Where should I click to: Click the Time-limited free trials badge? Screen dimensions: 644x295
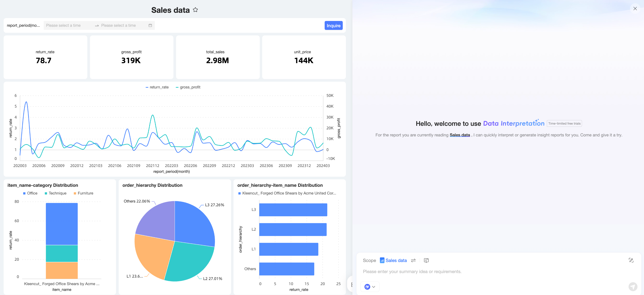pyautogui.click(x=564, y=123)
